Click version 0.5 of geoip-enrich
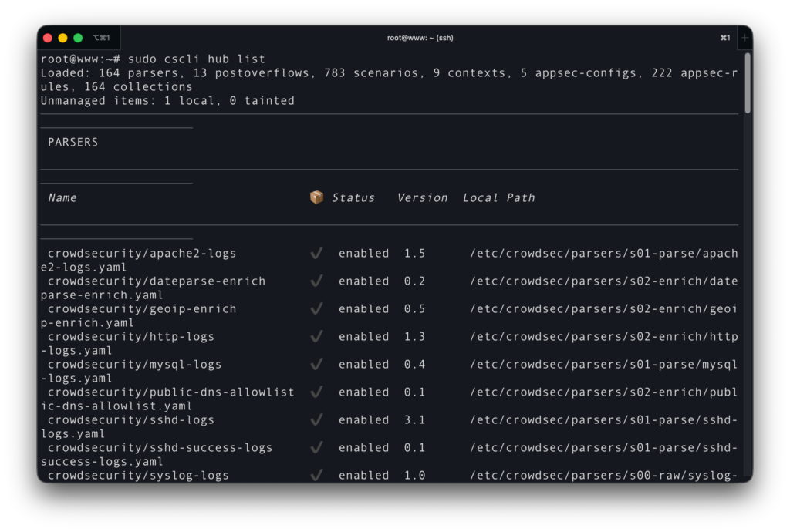 tap(414, 308)
